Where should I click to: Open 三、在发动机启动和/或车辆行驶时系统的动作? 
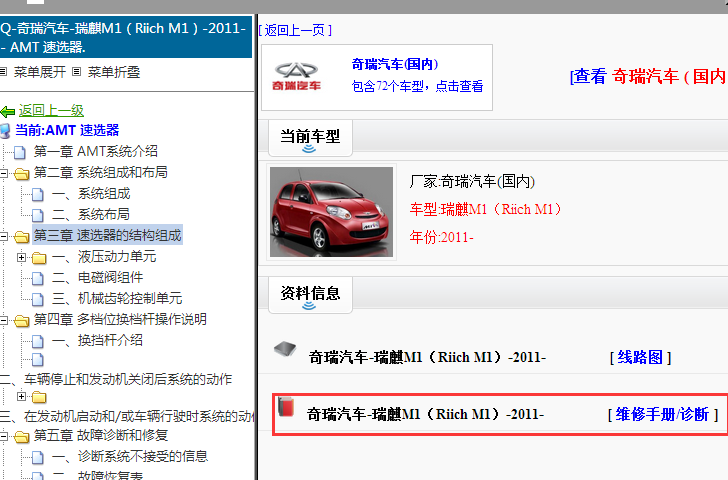(127, 416)
